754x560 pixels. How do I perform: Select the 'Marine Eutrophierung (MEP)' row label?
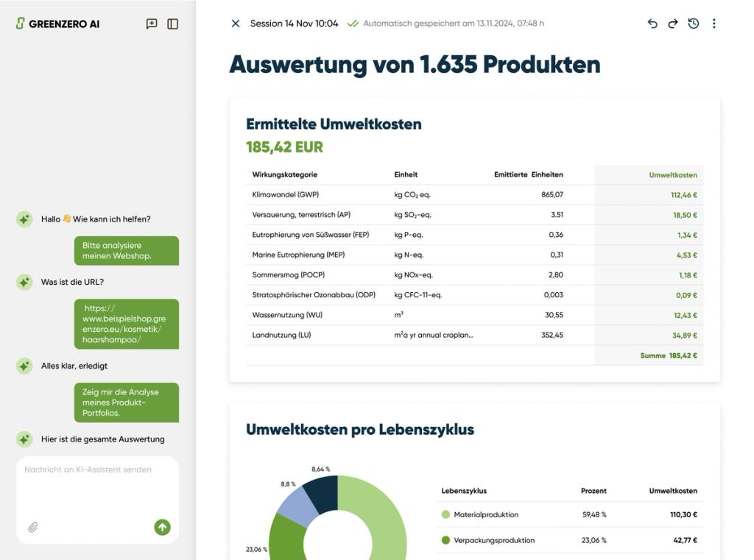tap(298, 255)
